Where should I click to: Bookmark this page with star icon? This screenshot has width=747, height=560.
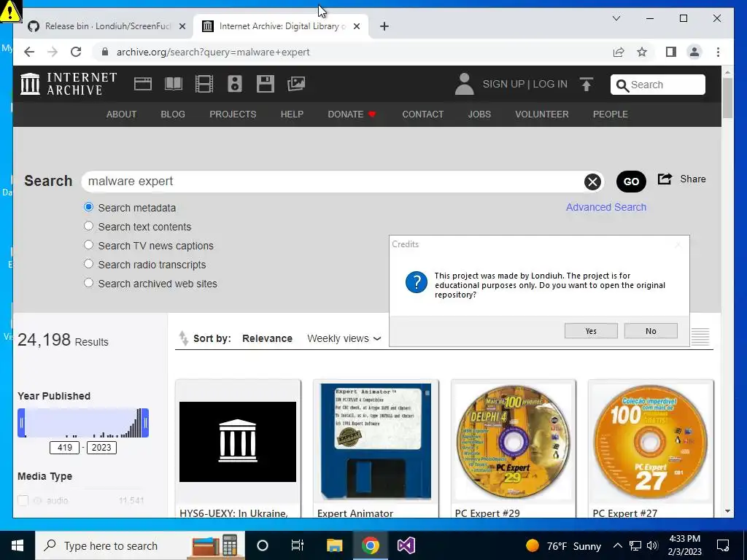point(642,52)
